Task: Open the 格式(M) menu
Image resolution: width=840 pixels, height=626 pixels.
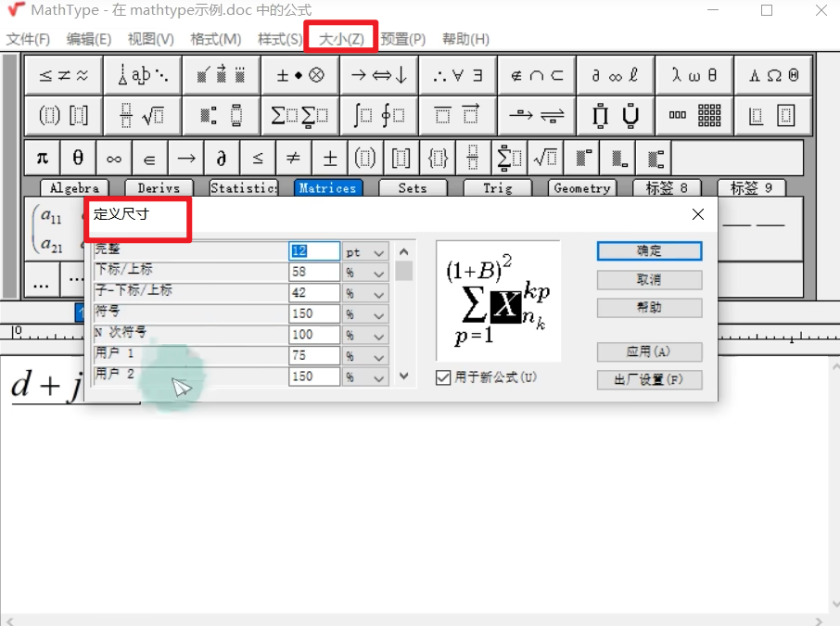Action: [215, 39]
